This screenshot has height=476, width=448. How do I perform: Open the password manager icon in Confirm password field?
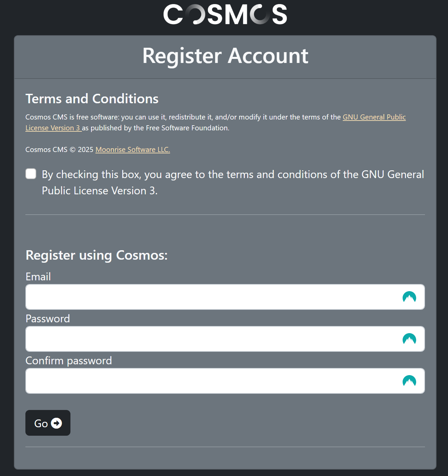click(x=409, y=381)
